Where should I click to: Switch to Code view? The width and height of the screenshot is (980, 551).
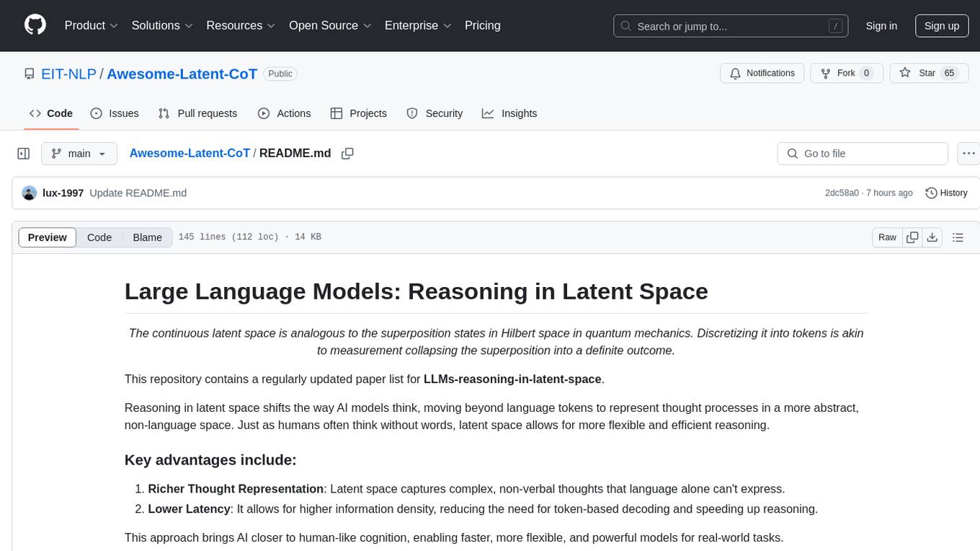click(x=99, y=237)
